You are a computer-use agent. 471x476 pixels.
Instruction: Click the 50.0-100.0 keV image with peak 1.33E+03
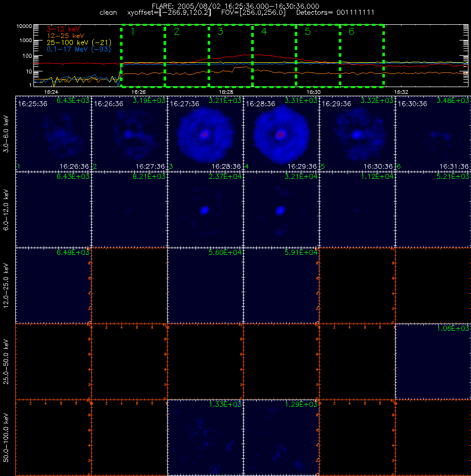pyautogui.click(x=205, y=438)
